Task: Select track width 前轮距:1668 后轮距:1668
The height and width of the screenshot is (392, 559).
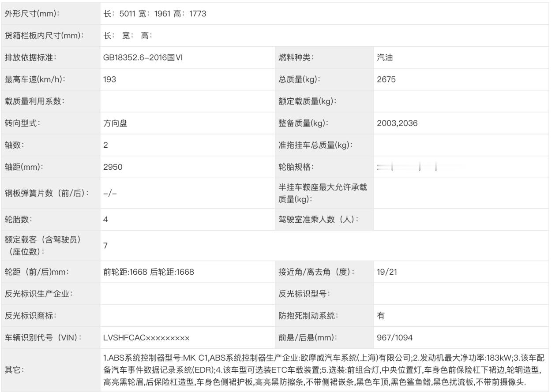Action: point(149,272)
